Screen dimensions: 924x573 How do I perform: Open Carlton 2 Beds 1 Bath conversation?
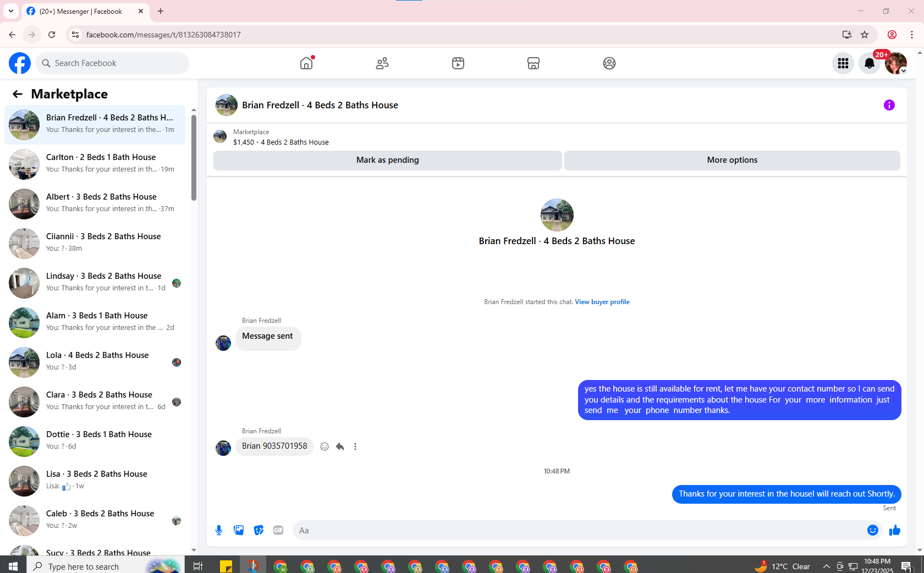pyautogui.click(x=95, y=163)
